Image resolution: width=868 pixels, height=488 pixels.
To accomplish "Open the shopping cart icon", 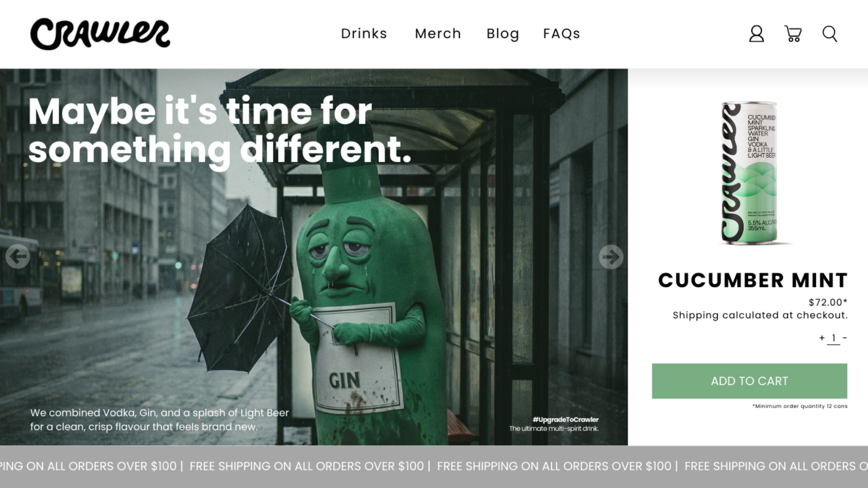I will (x=793, y=34).
